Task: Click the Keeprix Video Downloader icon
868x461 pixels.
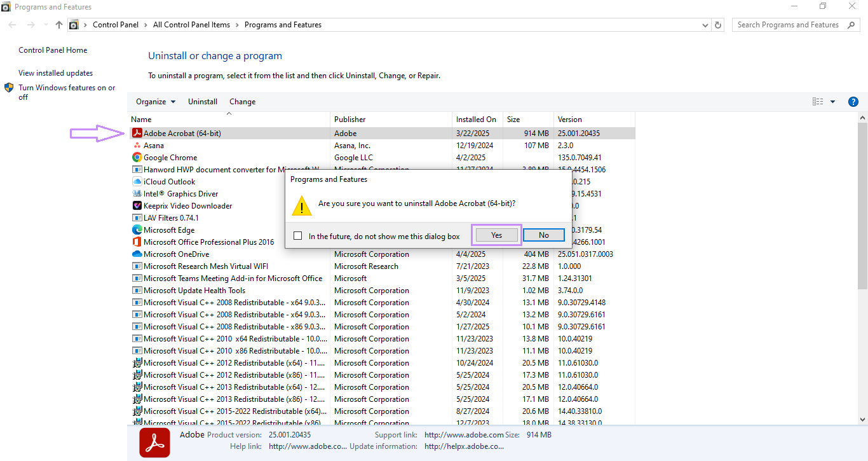Action: tap(137, 205)
